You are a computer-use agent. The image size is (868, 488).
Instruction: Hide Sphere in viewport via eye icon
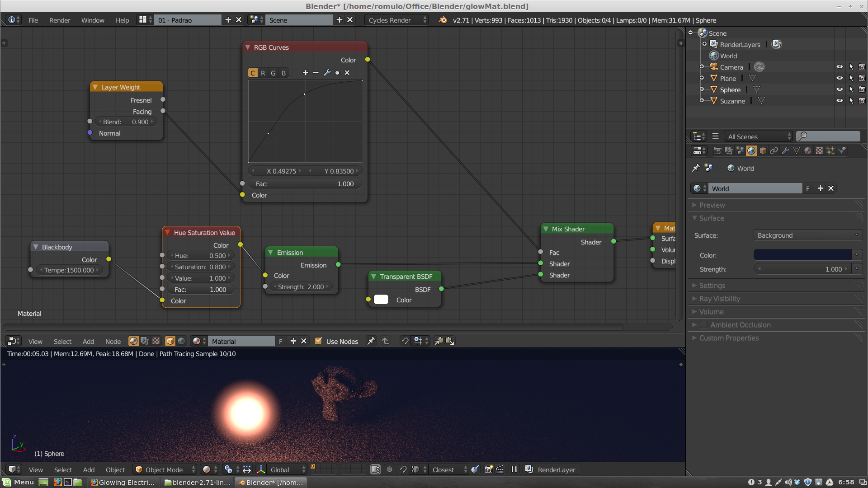[840, 89]
